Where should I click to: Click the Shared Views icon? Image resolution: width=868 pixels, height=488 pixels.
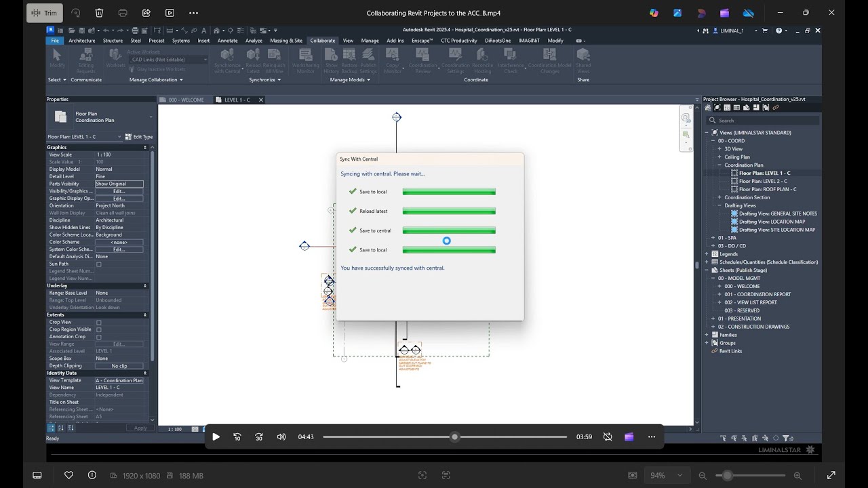coord(583,56)
